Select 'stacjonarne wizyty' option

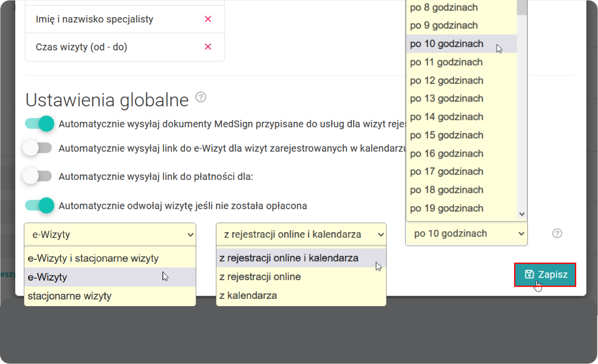click(110, 296)
